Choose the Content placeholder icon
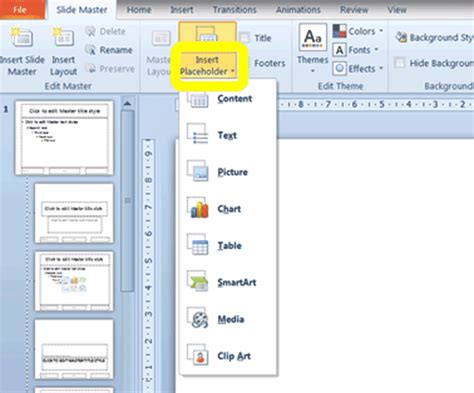Image resolution: width=474 pixels, height=393 pixels. tap(198, 99)
